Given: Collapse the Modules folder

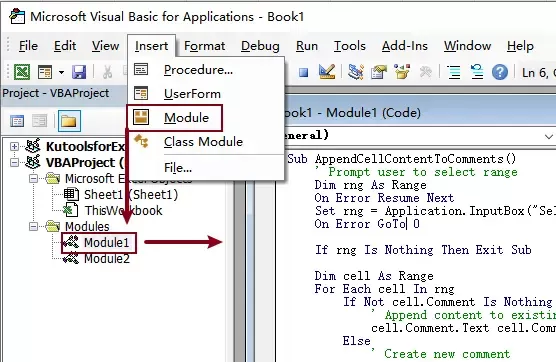Looking at the screenshot, I should coord(33,226).
